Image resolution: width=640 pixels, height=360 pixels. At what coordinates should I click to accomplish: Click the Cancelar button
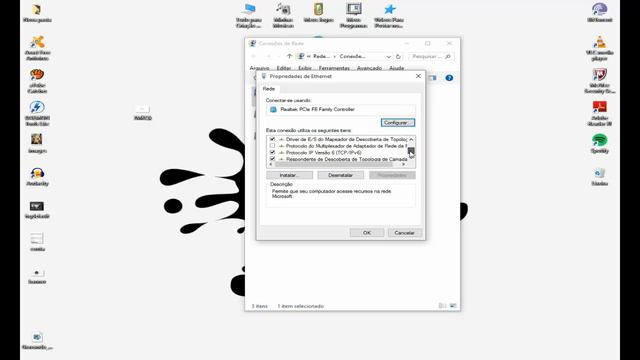[404, 233]
